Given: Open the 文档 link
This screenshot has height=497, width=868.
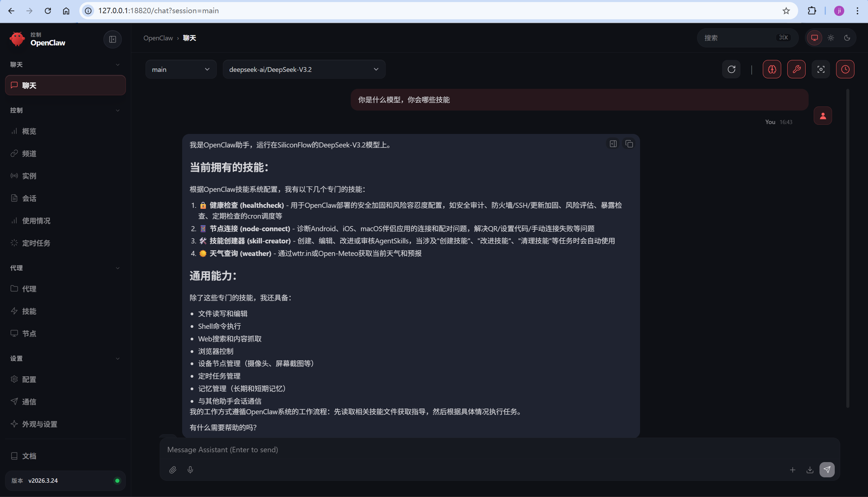Looking at the screenshot, I should coord(29,456).
